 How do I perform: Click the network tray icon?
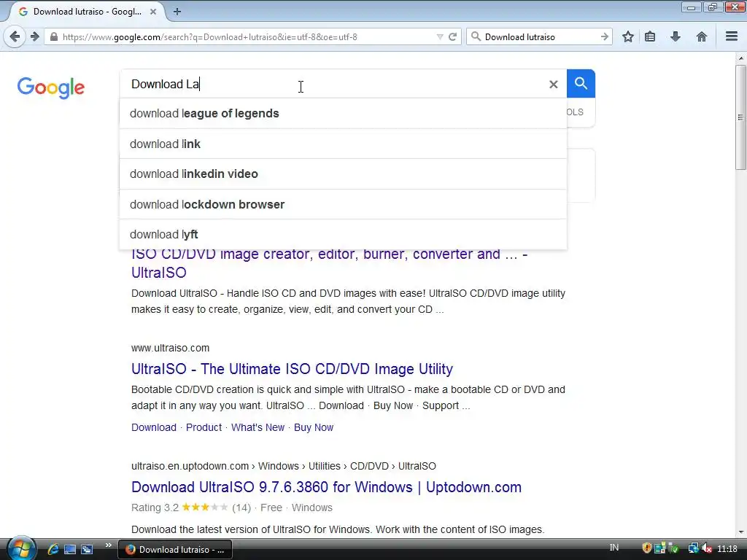[693, 549]
